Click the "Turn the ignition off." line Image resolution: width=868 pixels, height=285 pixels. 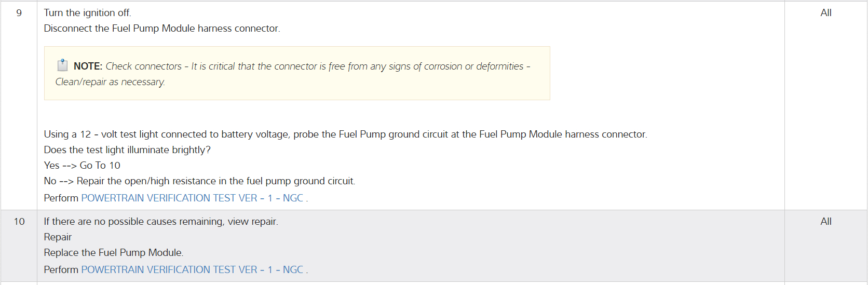(87, 13)
